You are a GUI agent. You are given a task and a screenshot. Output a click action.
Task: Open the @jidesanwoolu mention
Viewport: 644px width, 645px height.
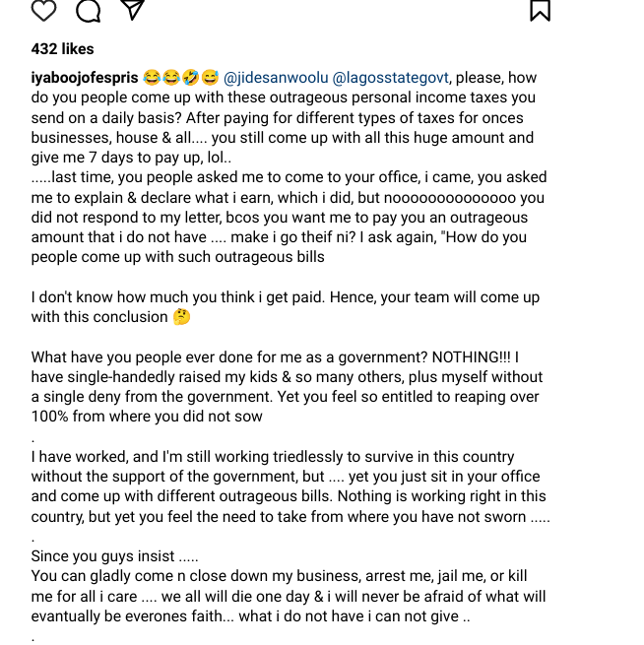276,78
